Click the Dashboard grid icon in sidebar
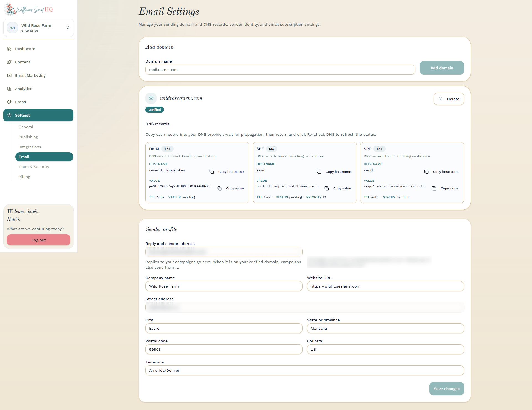Screen dimensions: 532x410 (9, 49)
